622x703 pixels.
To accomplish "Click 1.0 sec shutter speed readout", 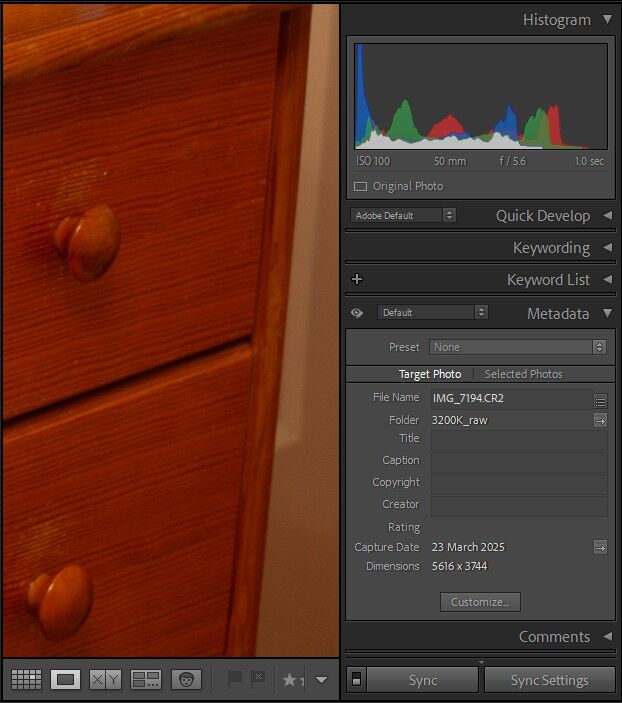I will point(589,161).
